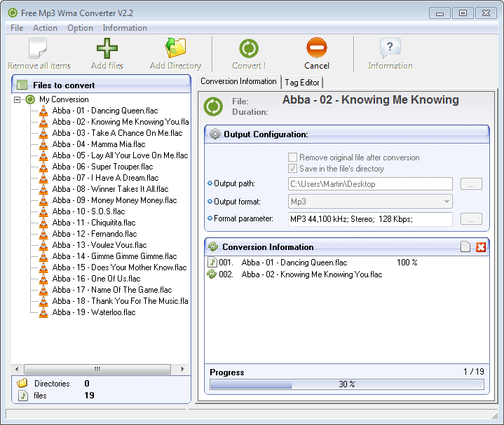Open the Output format Mp3 dropdown
Screen dimensions: 504x425
pos(370,202)
